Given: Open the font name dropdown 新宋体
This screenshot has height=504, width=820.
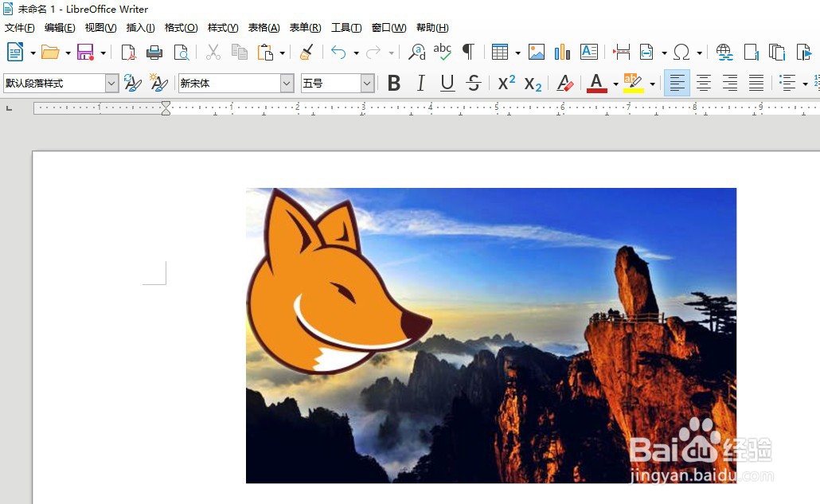Looking at the screenshot, I should (287, 83).
